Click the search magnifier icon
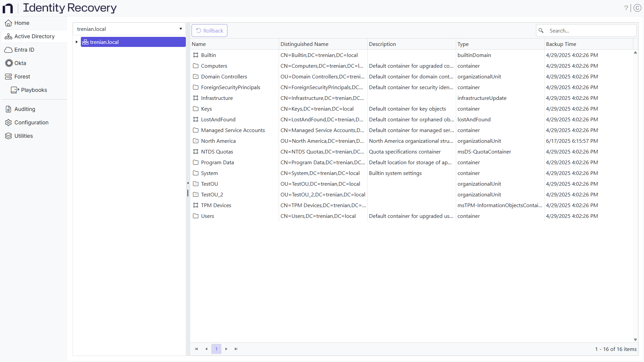 [x=541, y=31]
